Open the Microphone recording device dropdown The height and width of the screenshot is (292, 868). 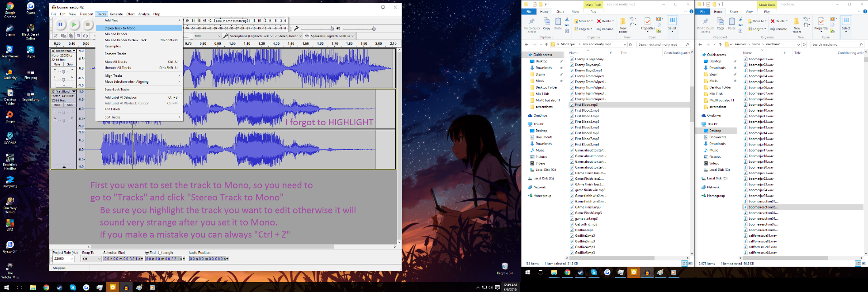click(251, 36)
